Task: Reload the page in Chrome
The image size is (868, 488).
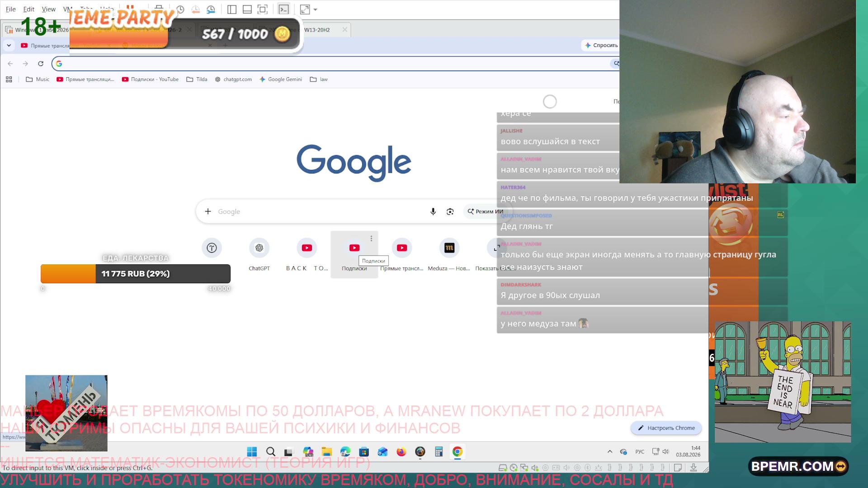Action: (x=41, y=64)
